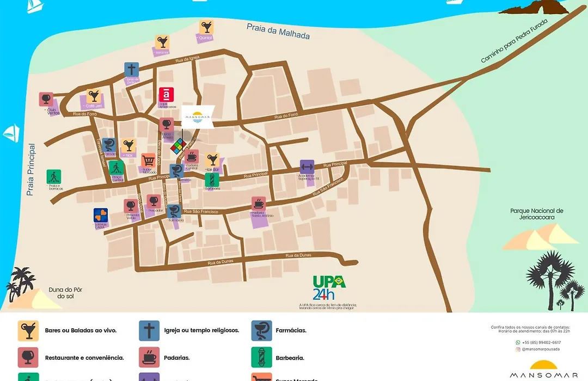Open the @mansomarpousada Instagram handle
Image resolution: width=588 pixels, height=381 pixels.
coord(541,349)
